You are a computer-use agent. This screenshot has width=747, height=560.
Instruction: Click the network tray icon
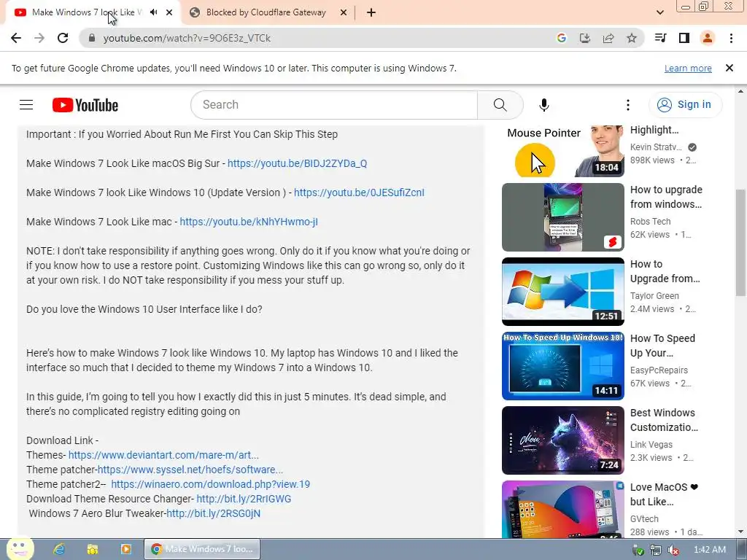coord(656,550)
